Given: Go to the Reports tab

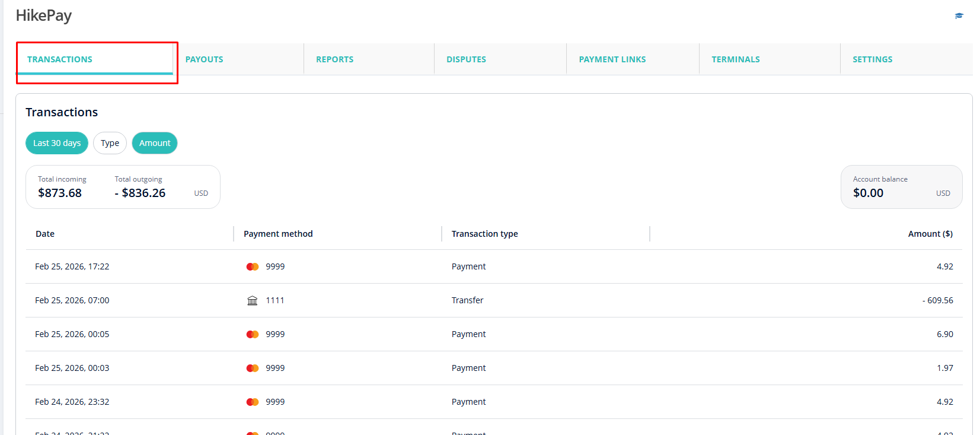Looking at the screenshot, I should pyautogui.click(x=334, y=59).
